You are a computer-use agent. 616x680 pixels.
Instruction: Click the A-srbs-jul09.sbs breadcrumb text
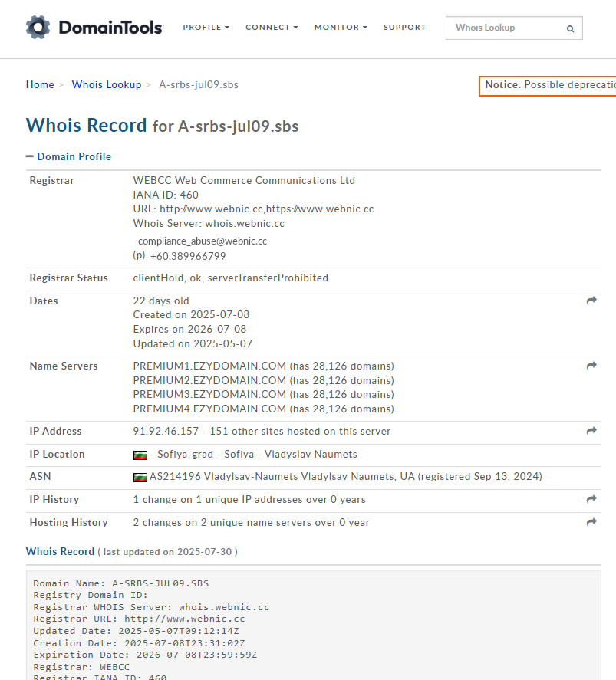pyautogui.click(x=199, y=84)
